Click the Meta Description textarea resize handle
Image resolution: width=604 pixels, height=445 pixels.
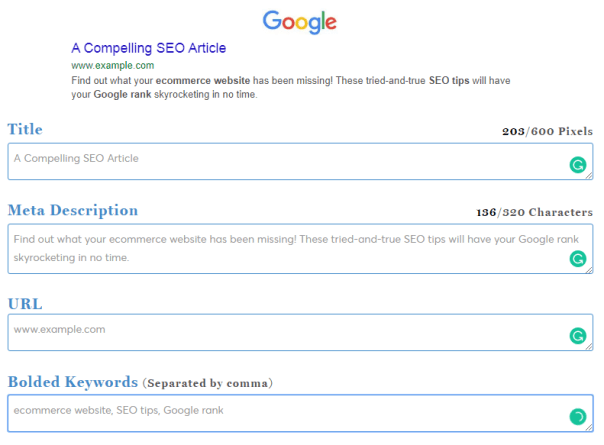588,270
